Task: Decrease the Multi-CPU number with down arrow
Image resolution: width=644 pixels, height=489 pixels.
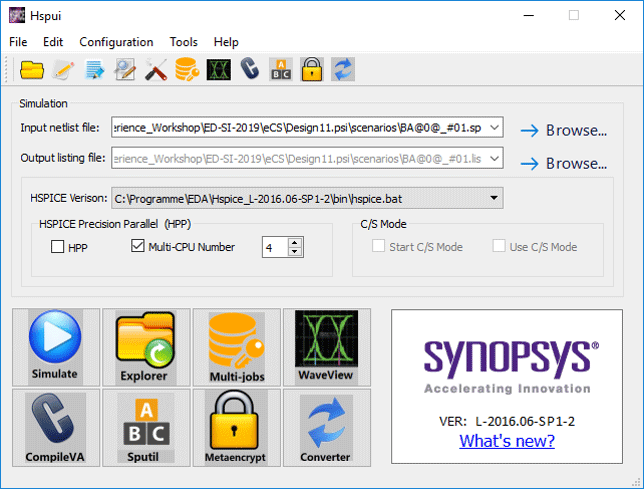Action: (294, 251)
